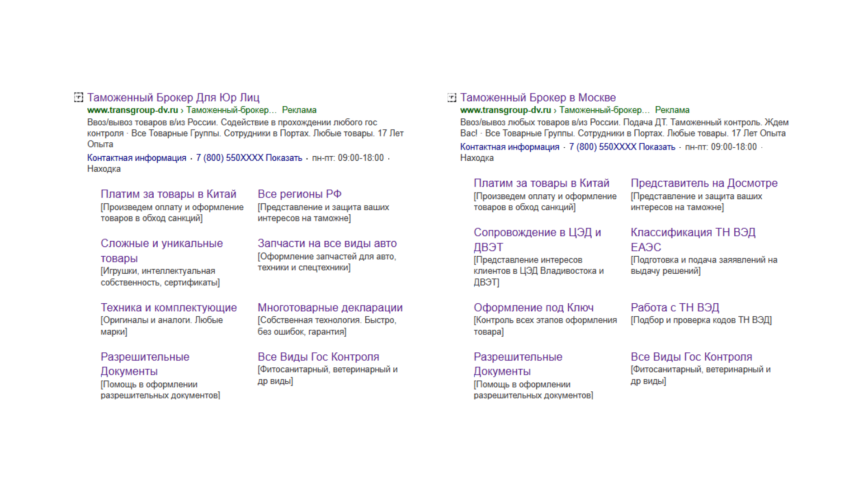Viewport: 868px width, 488px height.
Task: Open 'Представитель на Досмотре' sitelink
Action: (x=704, y=183)
